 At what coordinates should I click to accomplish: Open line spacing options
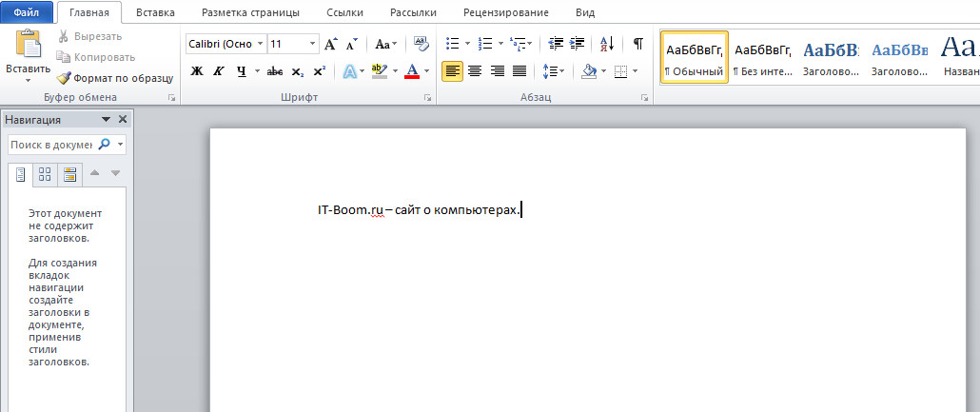(553, 71)
